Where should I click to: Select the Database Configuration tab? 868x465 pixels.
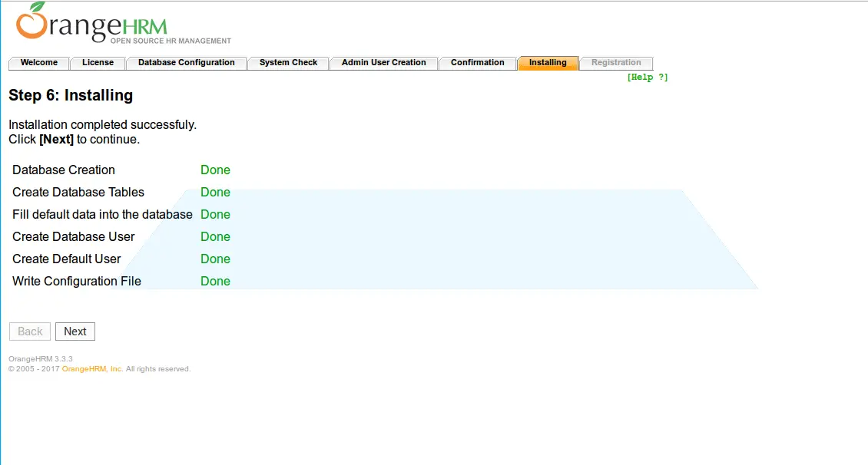(x=187, y=62)
